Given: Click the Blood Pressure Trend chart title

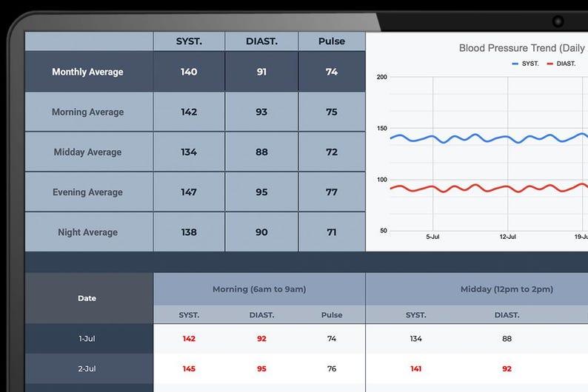Looking at the screenshot, I should tap(523, 48).
